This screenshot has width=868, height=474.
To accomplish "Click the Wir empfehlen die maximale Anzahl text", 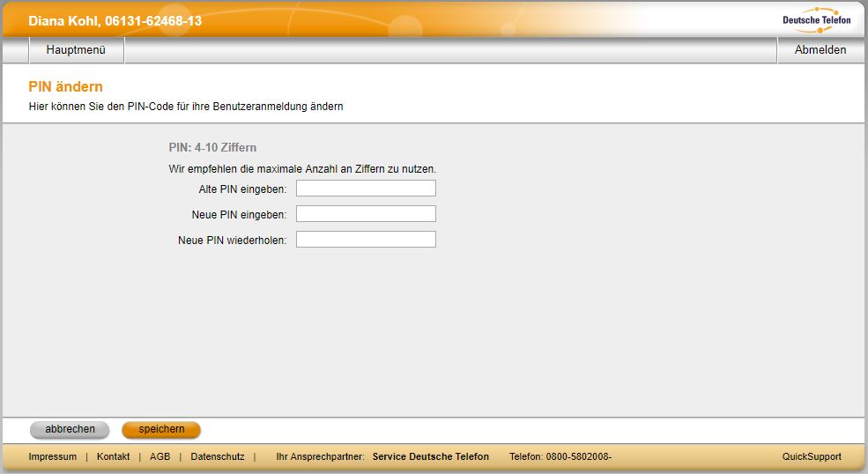I will (302, 169).
